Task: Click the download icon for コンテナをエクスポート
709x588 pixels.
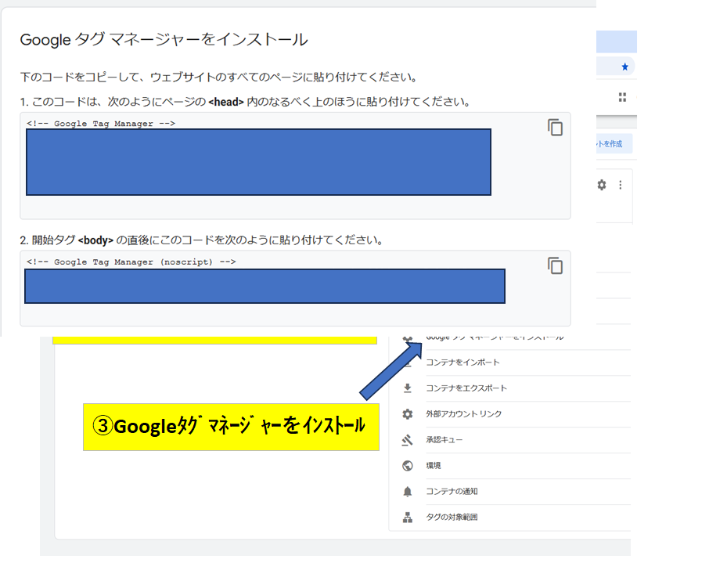Action: (x=408, y=388)
